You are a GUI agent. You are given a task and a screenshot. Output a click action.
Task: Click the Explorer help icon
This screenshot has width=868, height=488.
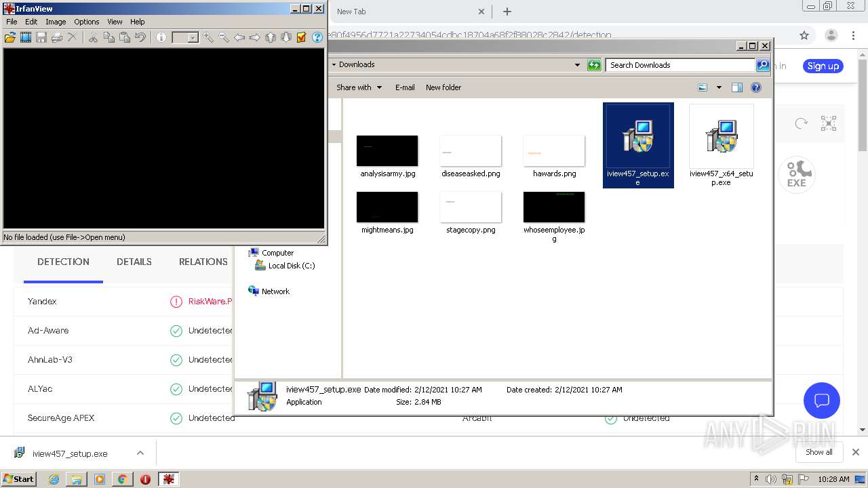pyautogui.click(x=756, y=87)
